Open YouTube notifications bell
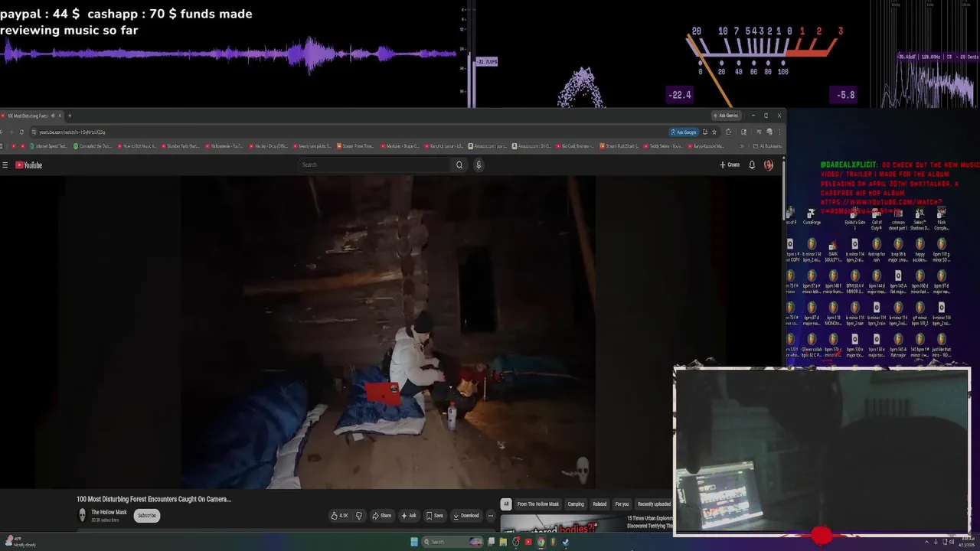The width and height of the screenshot is (980, 551). (x=752, y=165)
